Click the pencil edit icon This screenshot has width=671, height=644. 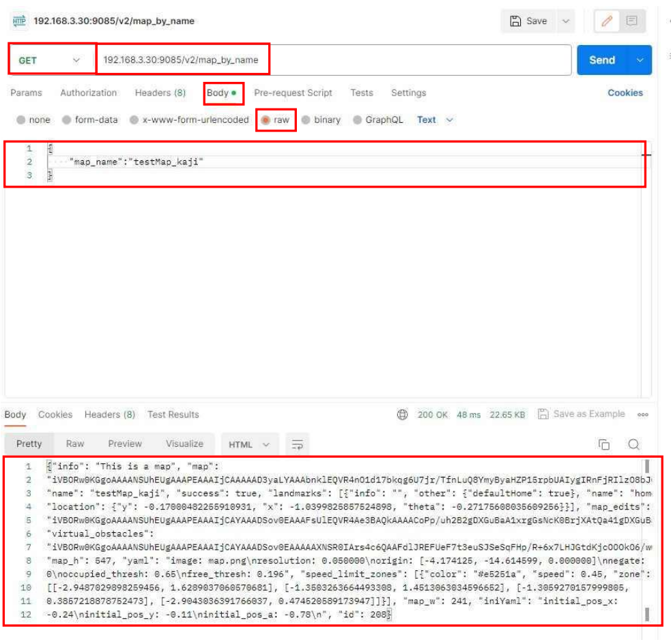[606, 21]
